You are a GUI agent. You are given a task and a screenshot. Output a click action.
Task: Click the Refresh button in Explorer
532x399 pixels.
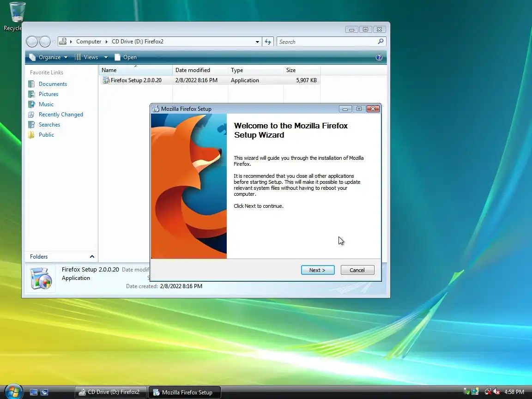268,42
